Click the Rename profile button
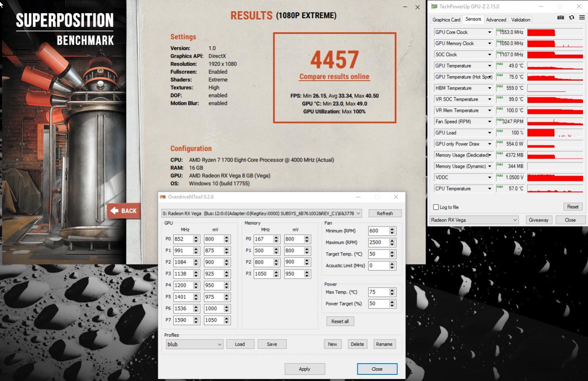 pyautogui.click(x=384, y=344)
